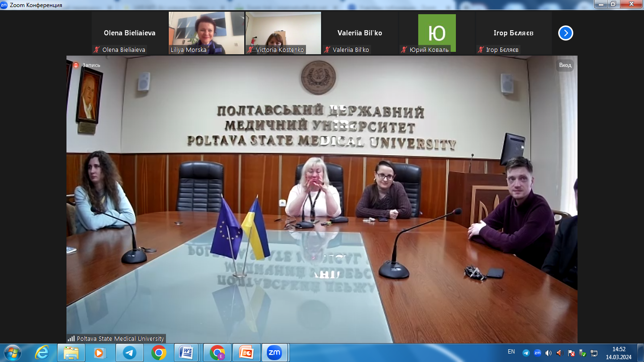Click Ігор Бєляєв's muted microphone icon
Screen dimensions: 644x362
point(480,50)
